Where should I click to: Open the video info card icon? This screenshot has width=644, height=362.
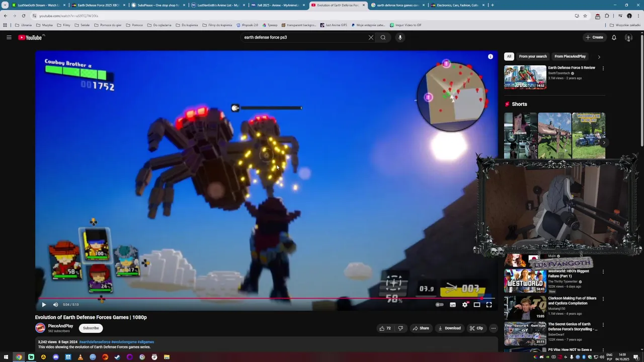[491, 57]
